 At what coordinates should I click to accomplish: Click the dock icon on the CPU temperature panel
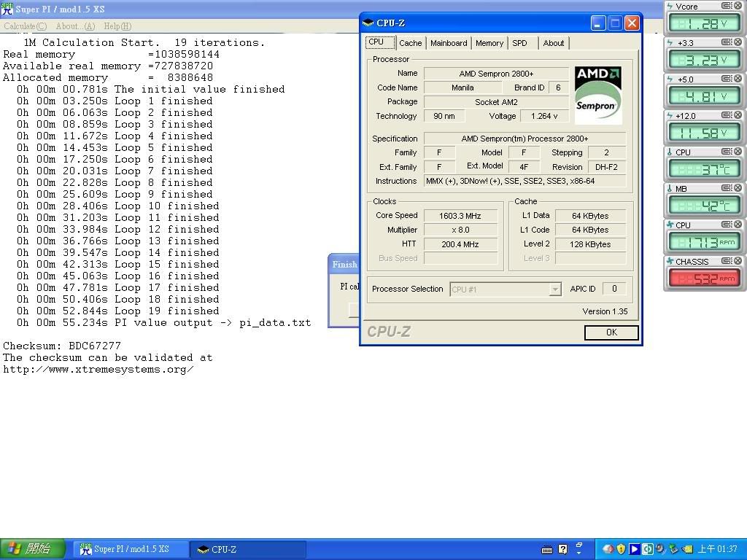pos(727,152)
